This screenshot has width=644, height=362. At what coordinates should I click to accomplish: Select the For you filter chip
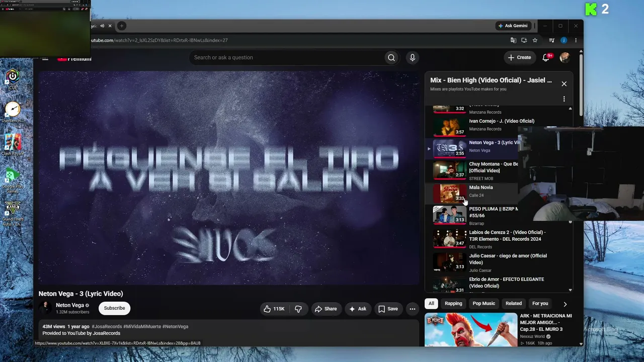point(540,303)
